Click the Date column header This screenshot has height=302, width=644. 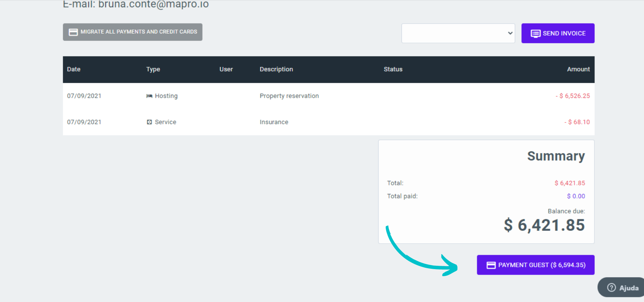coord(73,69)
